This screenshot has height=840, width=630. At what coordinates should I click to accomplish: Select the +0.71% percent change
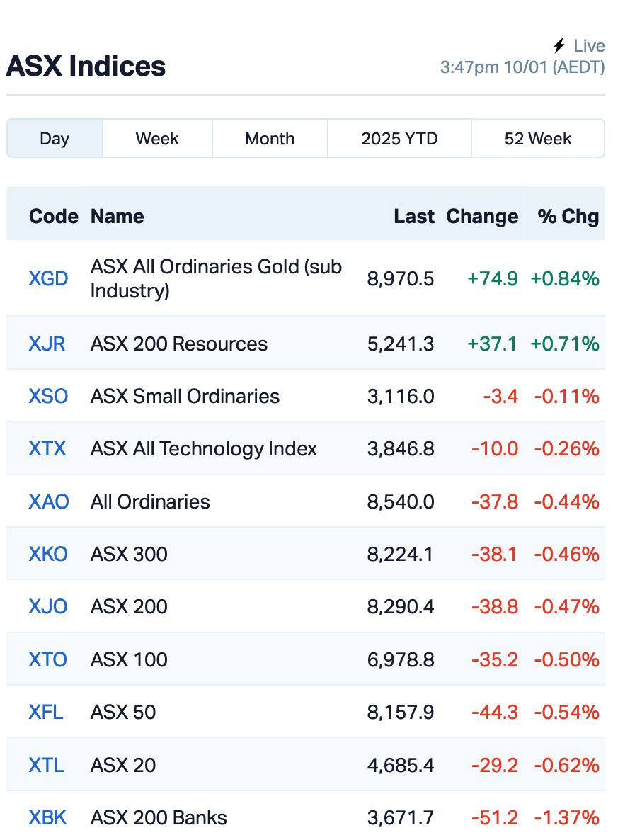[565, 344]
